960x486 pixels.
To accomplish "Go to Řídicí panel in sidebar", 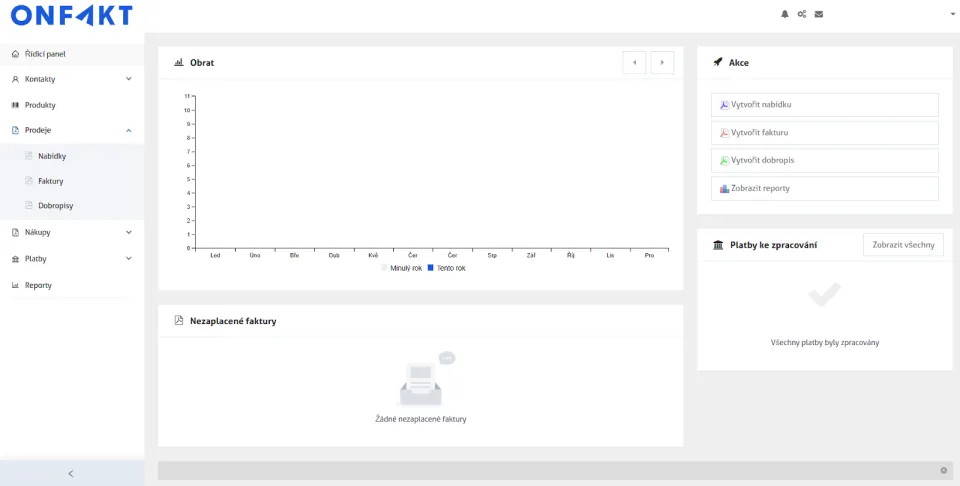I will 72,54.
